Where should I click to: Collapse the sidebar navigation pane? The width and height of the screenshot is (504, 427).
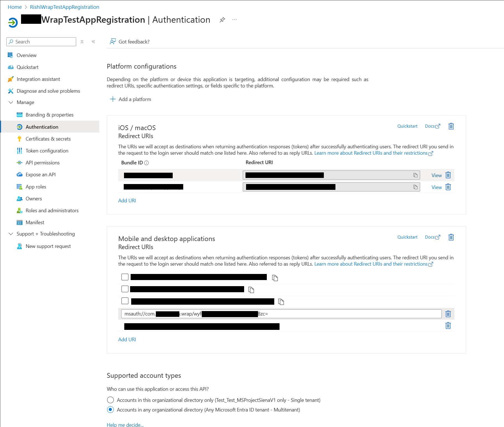[x=94, y=42]
